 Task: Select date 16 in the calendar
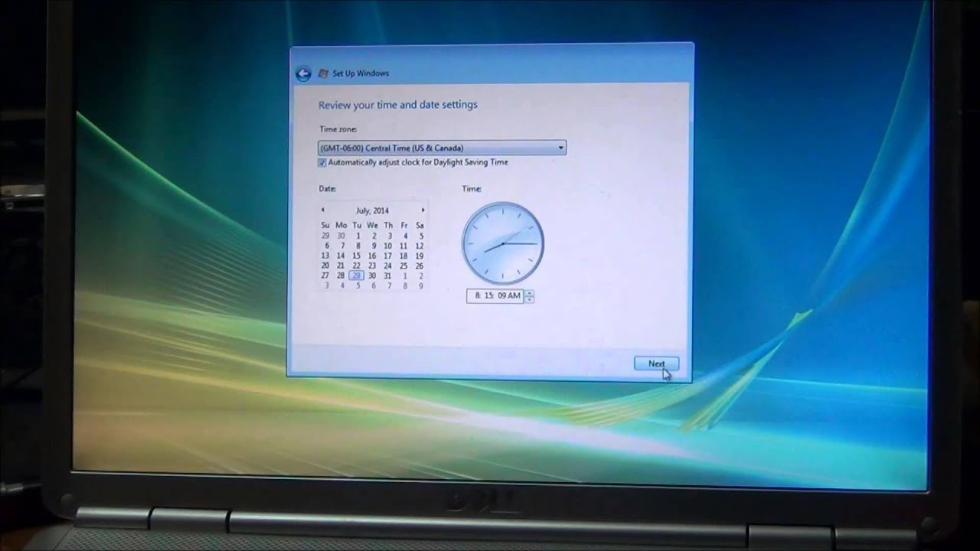[372, 256]
